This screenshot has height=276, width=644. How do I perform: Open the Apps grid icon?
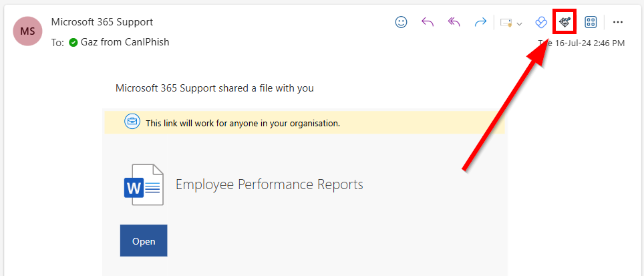coord(591,22)
